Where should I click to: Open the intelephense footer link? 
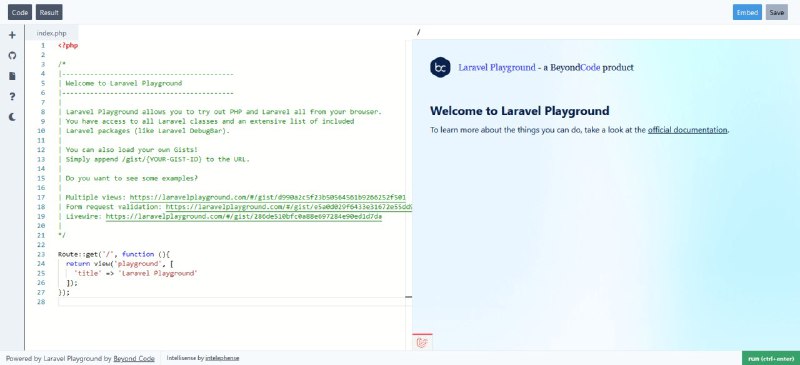pos(222,358)
